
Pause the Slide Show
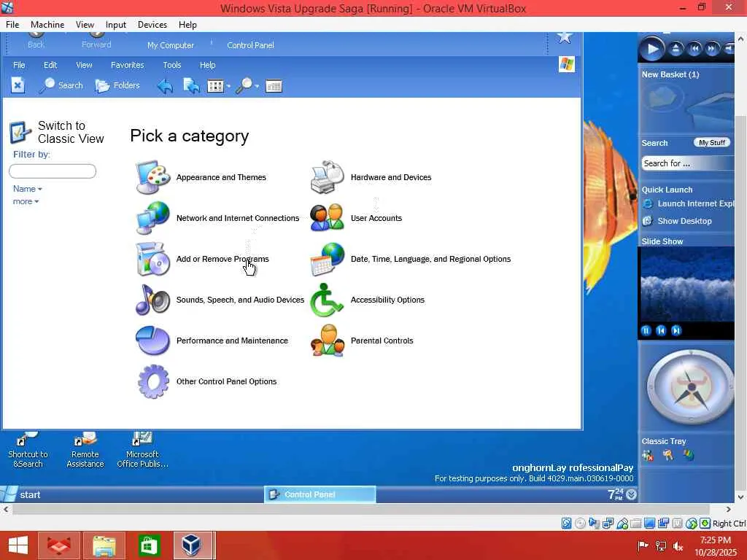coord(646,330)
